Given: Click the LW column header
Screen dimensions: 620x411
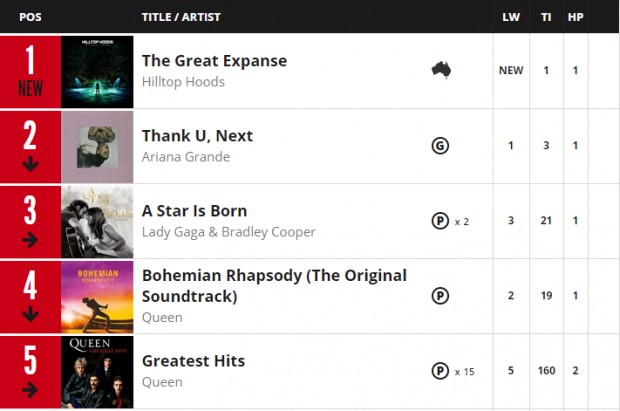Looking at the screenshot, I should pos(511,17).
